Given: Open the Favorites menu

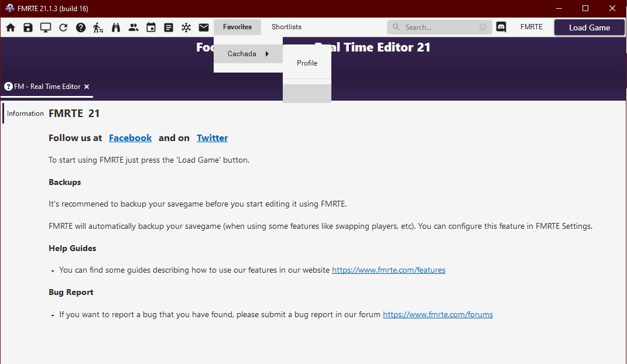Looking at the screenshot, I should coord(238,27).
